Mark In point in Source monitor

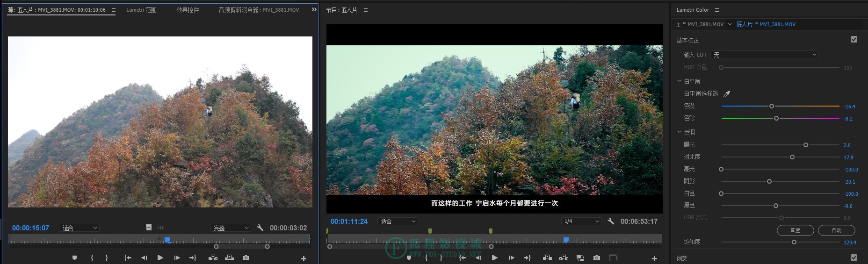click(x=92, y=258)
